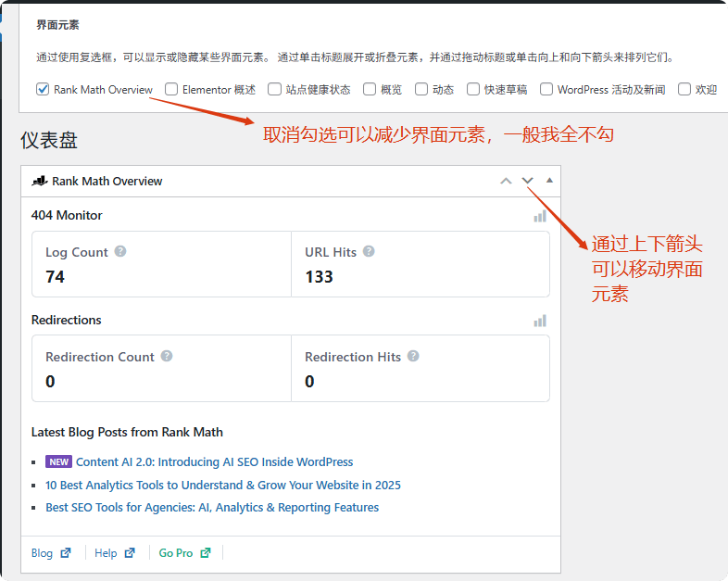The width and height of the screenshot is (728, 581).
Task: Tick the 快速草稿 checkbox
Action: pos(473,90)
